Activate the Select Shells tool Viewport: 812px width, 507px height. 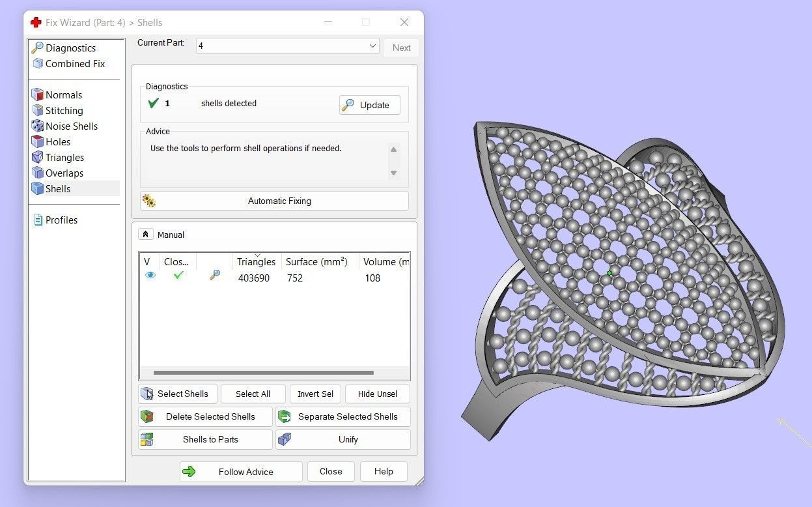pyautogui.click(x=177, y=394)
